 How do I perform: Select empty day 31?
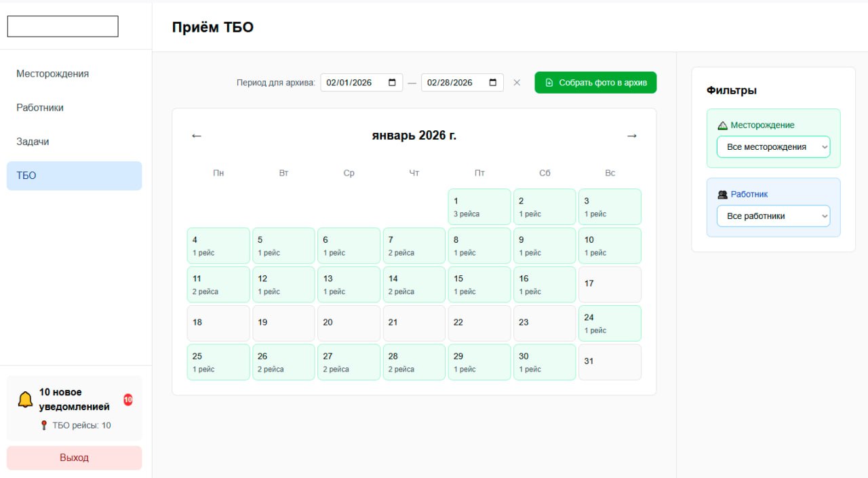click(x=610, y=362)
